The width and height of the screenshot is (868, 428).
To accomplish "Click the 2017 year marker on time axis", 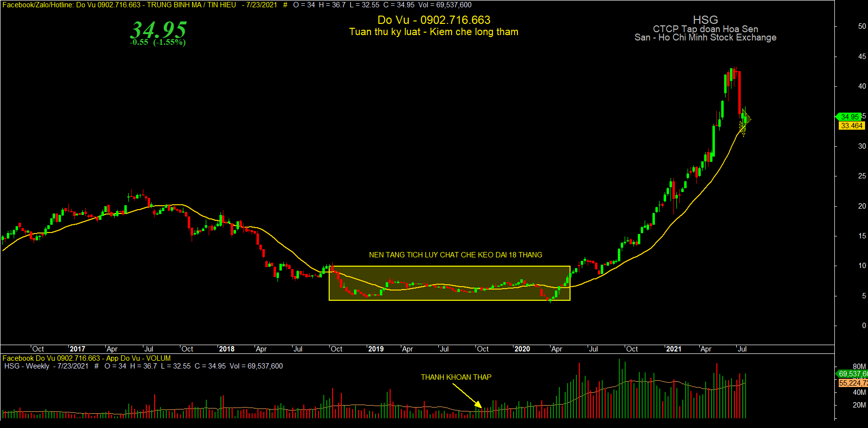I will (x=77, y=349).
